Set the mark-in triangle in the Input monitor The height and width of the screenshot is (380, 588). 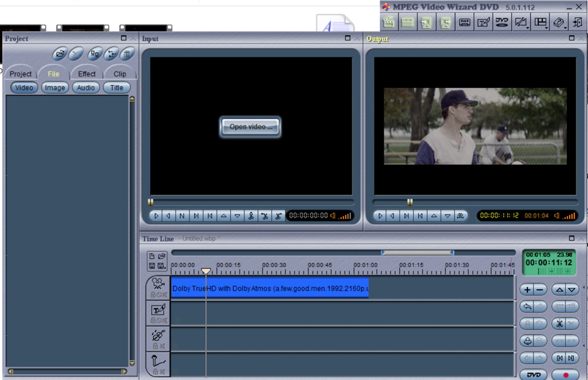[x=223, y=215]
